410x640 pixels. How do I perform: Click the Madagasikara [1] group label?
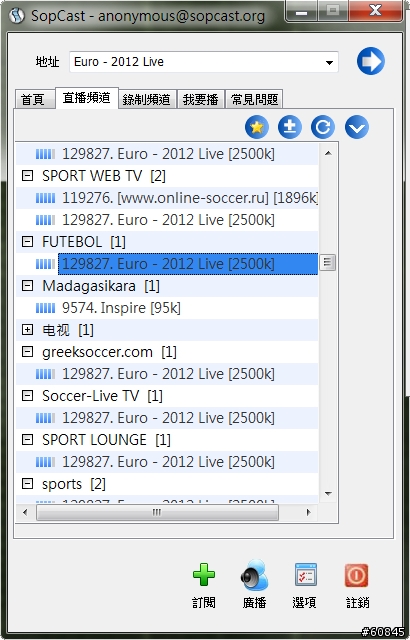101,286
